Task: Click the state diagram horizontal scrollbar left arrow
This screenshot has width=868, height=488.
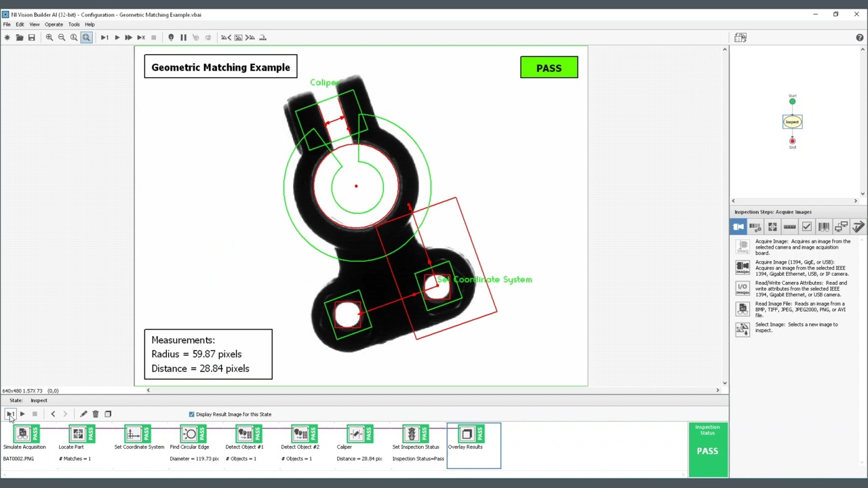Action: pos(733,201)
